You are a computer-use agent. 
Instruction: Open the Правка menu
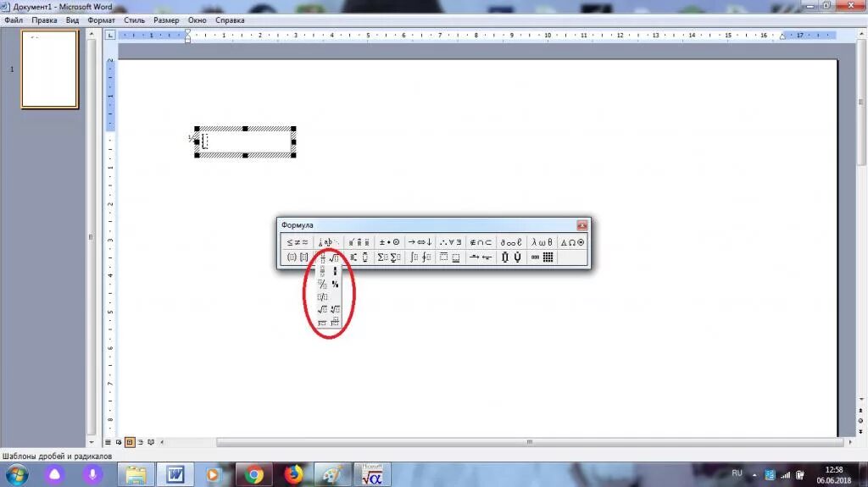click(44, 20)
